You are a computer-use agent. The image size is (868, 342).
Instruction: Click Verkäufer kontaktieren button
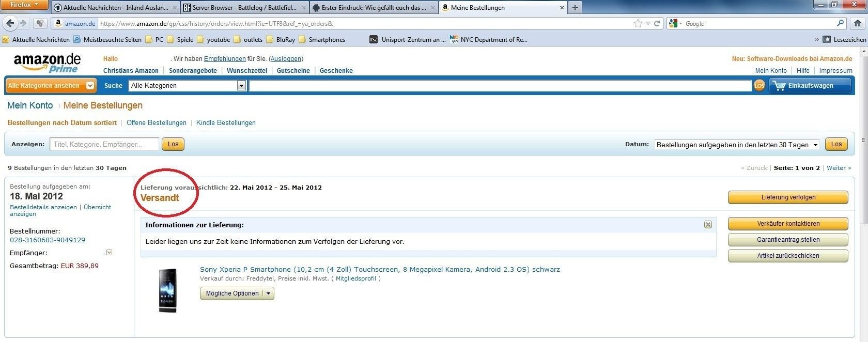coord(788,224)
